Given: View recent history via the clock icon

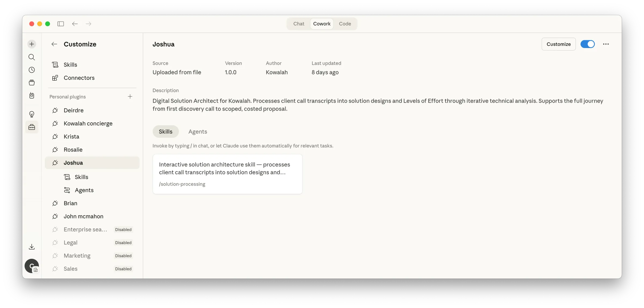Looking at the screenshot, I should (x=32, y=70).
